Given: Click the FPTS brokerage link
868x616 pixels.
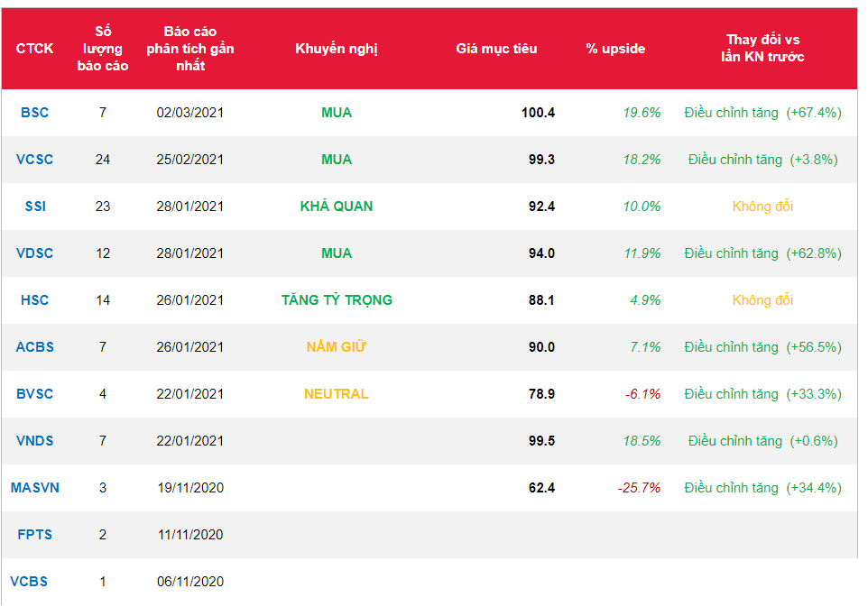Looking at the screenshot, I should tap(34, 535).
